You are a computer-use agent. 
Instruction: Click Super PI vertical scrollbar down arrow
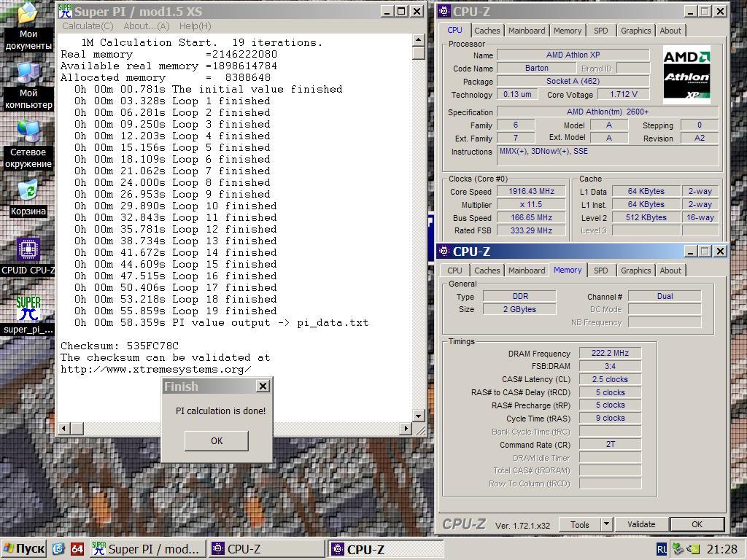click(418, 416)
